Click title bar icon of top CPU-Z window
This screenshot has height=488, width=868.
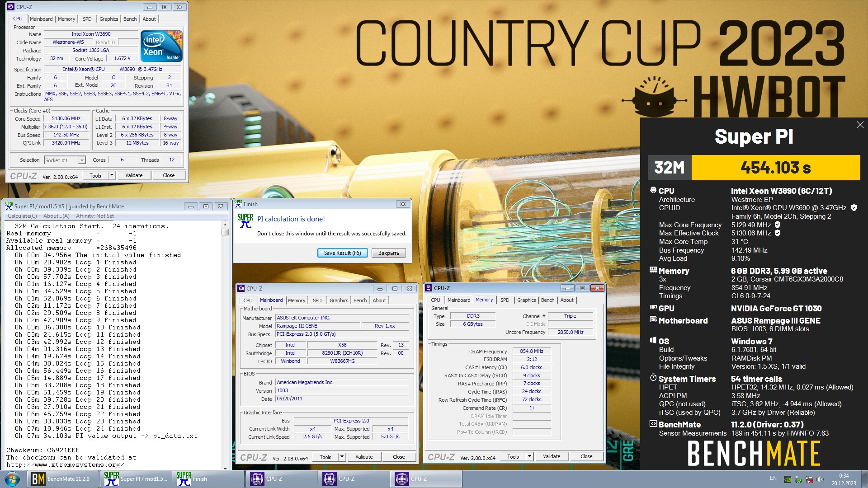pos(11,7)
